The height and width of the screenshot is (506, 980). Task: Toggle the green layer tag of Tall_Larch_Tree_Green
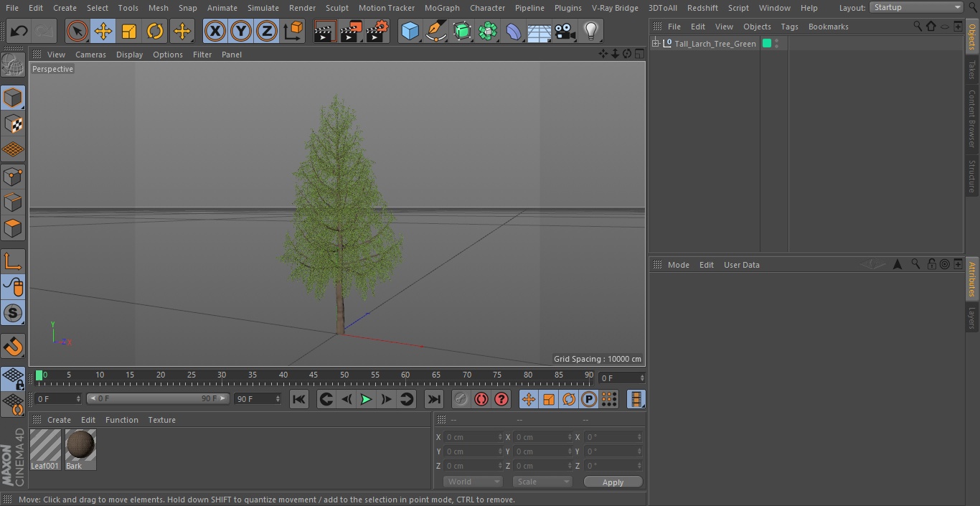coord(767,44)
